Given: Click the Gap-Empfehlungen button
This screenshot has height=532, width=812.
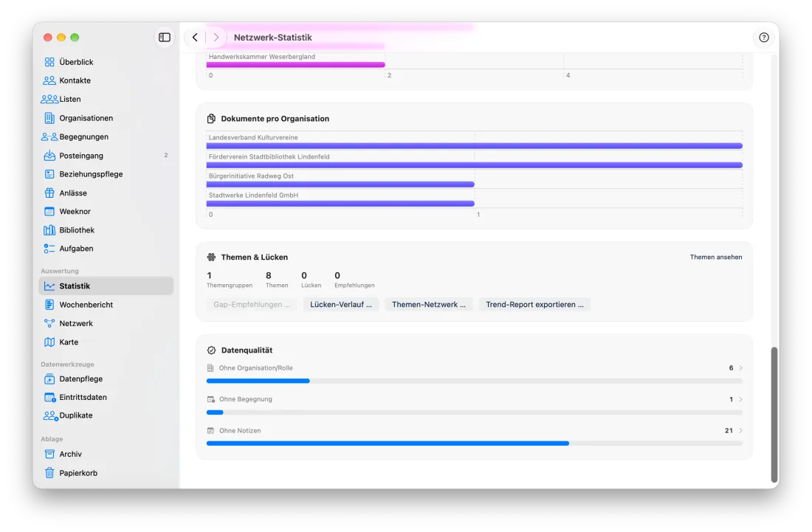Looking at the screenshot, I should [x=252, y=304].
